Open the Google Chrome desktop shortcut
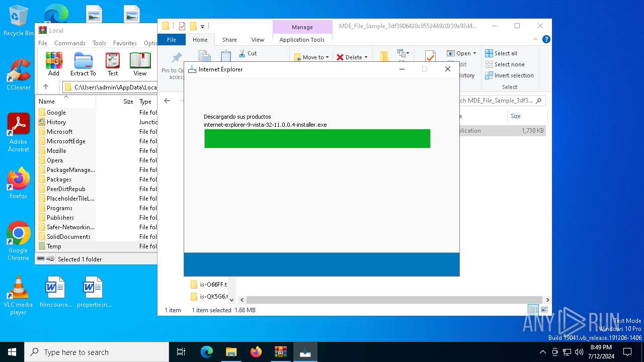Screen dimensions: 644x362 coord(19,241)
